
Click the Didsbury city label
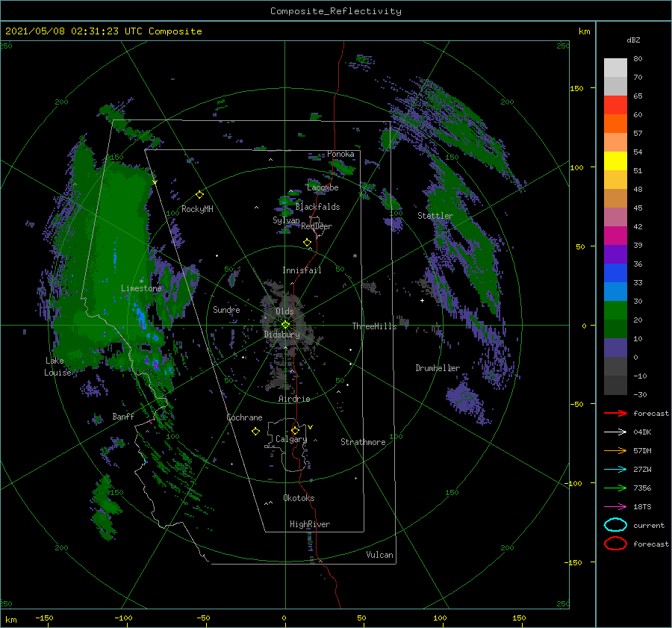tap(281, 335)
